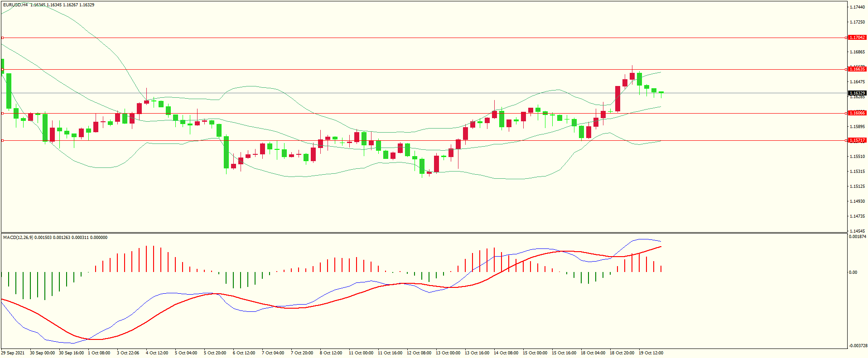Viewport: 868px width, 358px height.
Task: Click the 0.00 level on MACD scale
Action: click(853, 272)
